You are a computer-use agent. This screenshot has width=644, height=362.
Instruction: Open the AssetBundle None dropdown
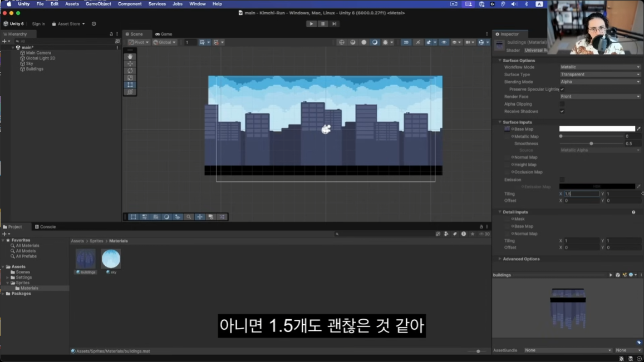point(568,350)
